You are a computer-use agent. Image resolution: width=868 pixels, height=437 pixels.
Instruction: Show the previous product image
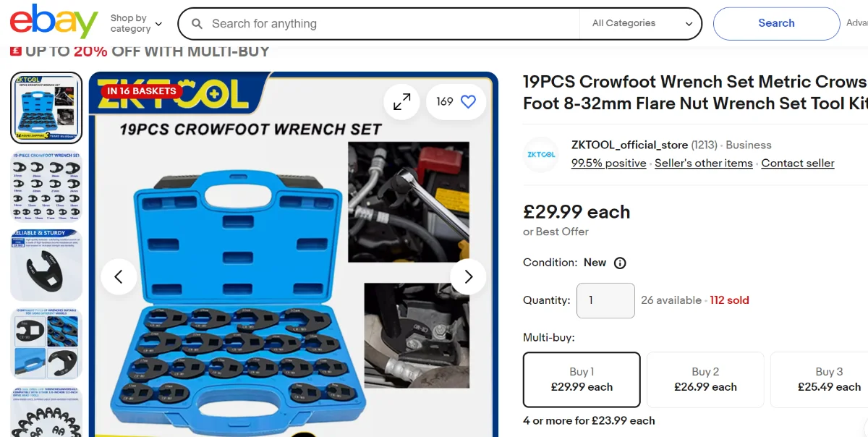[119, 276]
